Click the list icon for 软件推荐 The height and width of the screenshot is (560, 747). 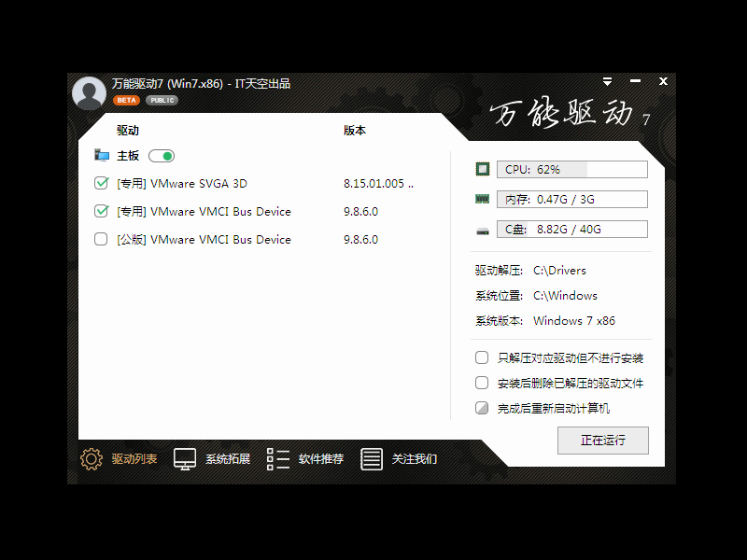[x=277, y=458]
